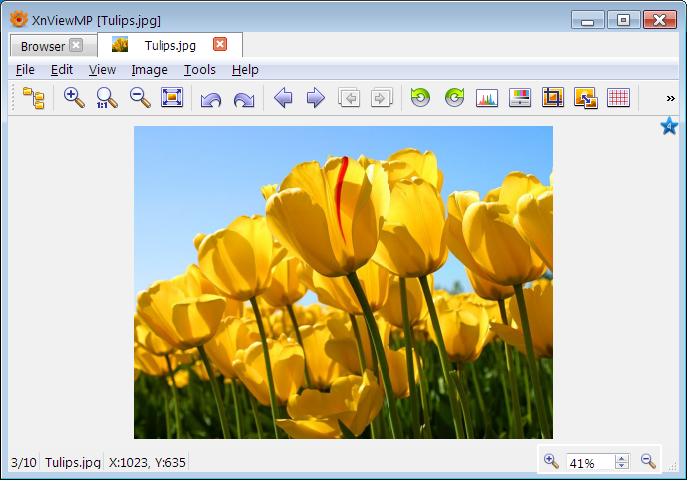Open the resize image tool
The height and width of the screenshot is (480, 687).
coord(586,98)
